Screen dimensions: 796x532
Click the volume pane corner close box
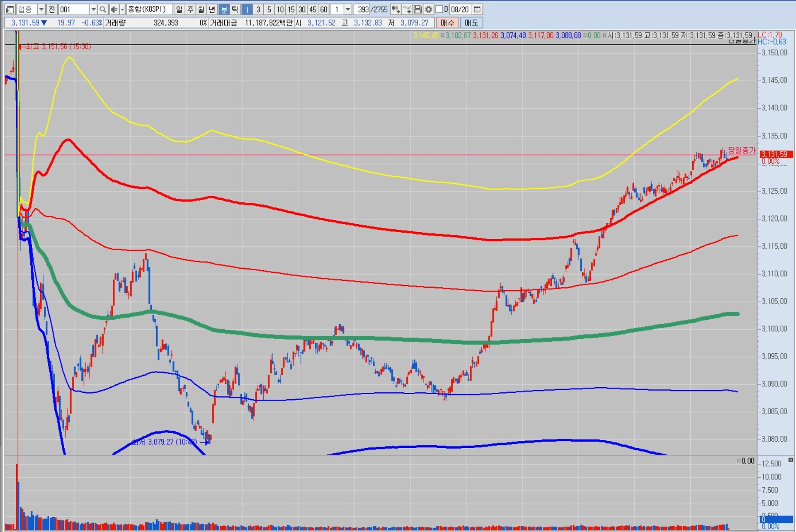[791, 460]
